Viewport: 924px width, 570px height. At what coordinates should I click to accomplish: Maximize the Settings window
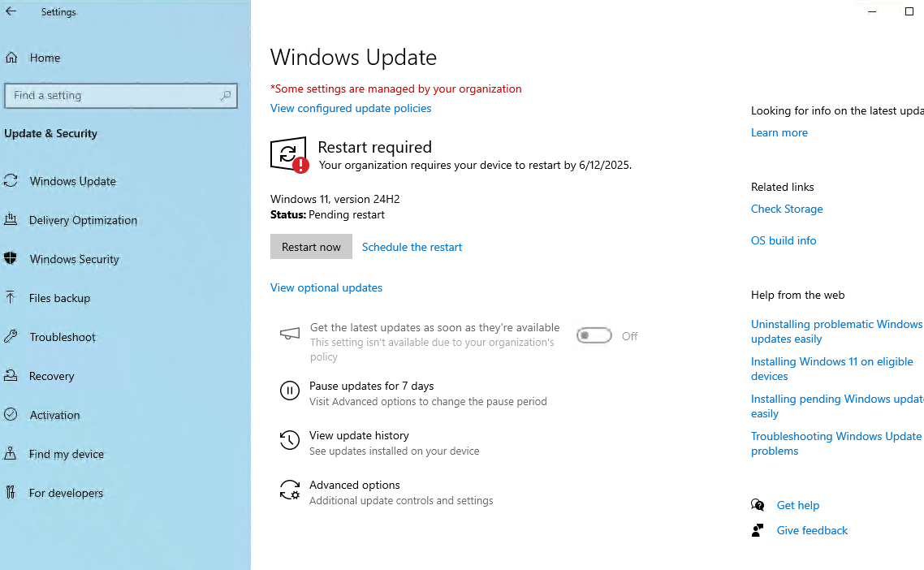909,11
